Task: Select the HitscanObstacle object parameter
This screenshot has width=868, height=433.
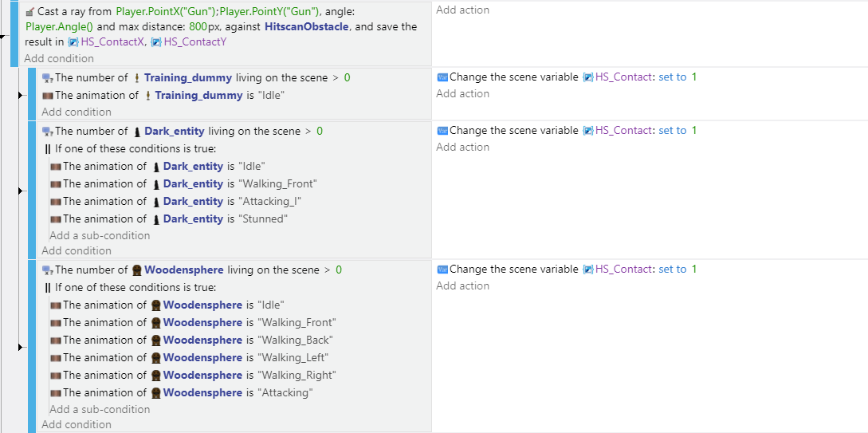Action: point(306,27)
